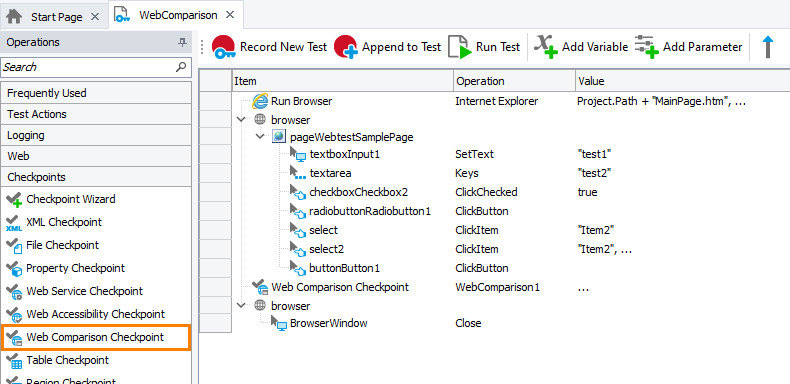Click the radiobuttonRadiobutton1 row icon
Image resolution: width=790 pixels, height=384 pixels.
(x=298, y=212)
